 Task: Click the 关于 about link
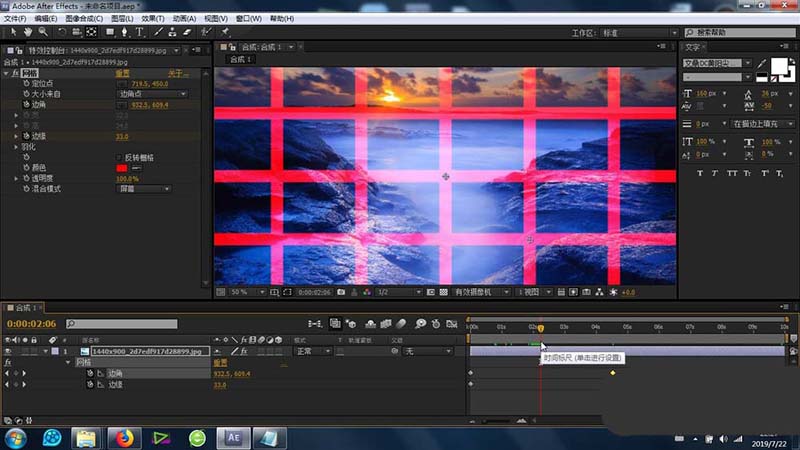(x=178, y=73)
